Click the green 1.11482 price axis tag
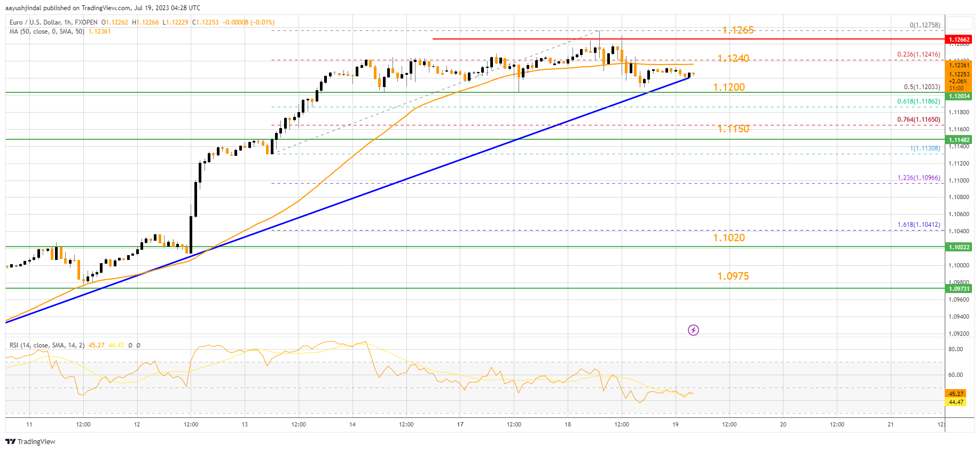 pos(959,140)
